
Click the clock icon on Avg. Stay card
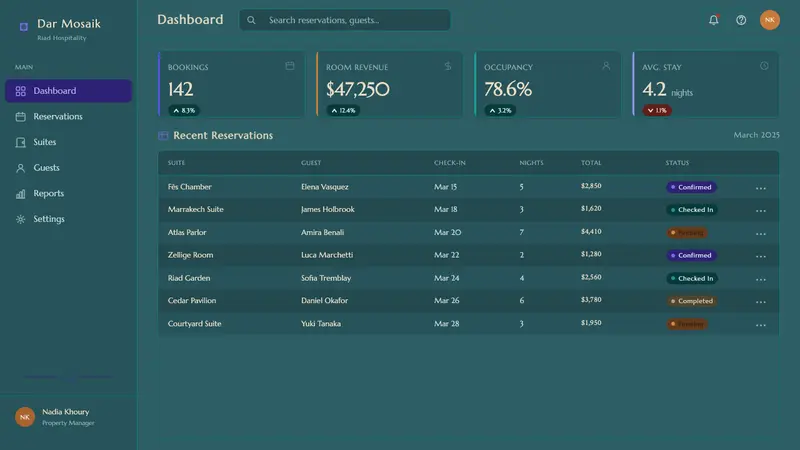(x=764, y=66)
